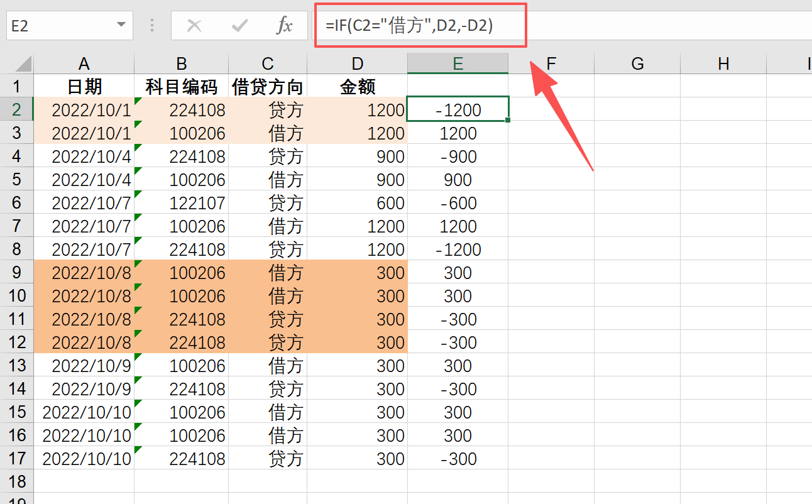Select column E header
The width and height of the screenshot is (812, 504).
pos(458,63)
